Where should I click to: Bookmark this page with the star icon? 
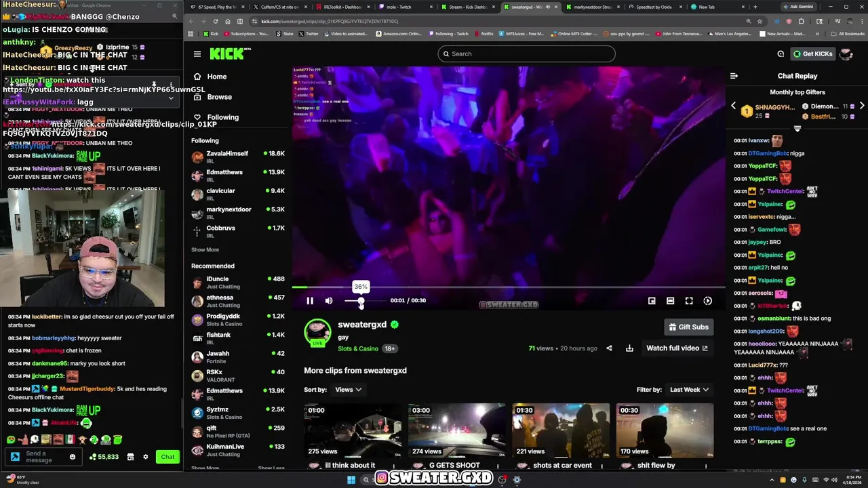point(759,21)
